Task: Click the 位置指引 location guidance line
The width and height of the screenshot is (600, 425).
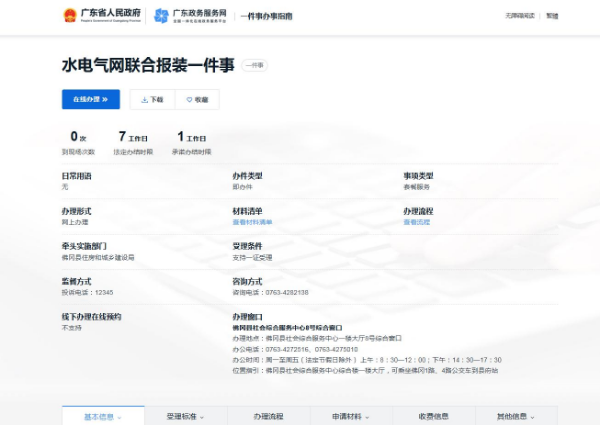Action: click(x=365, y=371)
